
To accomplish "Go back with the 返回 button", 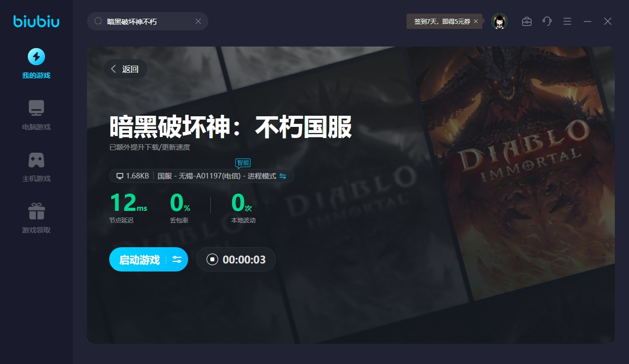I will 125,69.
